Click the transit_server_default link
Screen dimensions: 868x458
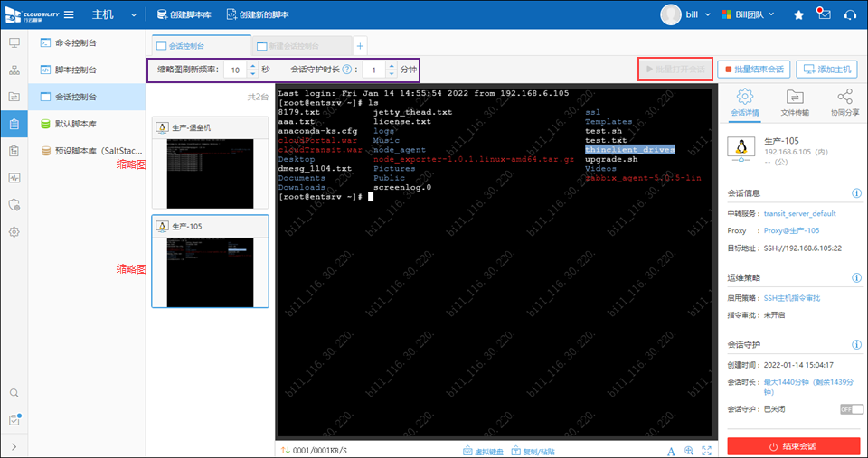[x=802, y=213]
